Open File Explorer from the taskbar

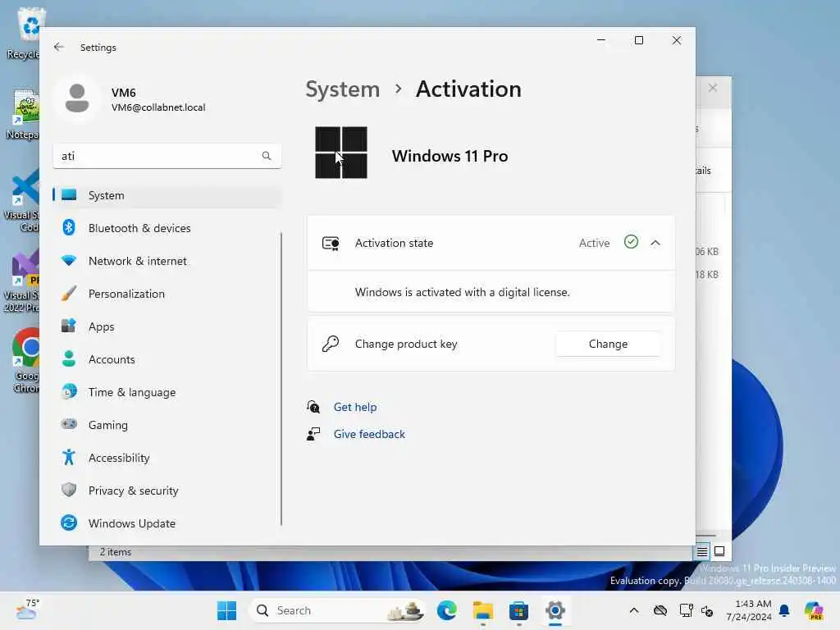point(482,610)
